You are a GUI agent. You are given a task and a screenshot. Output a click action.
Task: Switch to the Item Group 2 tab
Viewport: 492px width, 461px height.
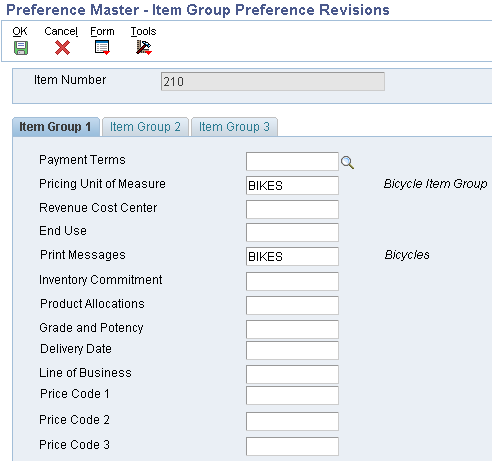(x=145, y=127)
